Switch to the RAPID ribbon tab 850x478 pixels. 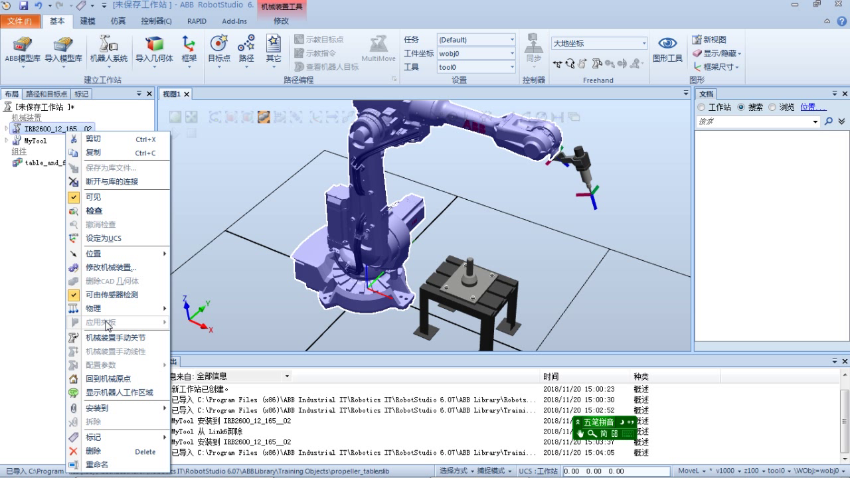[x=197, y=21]
